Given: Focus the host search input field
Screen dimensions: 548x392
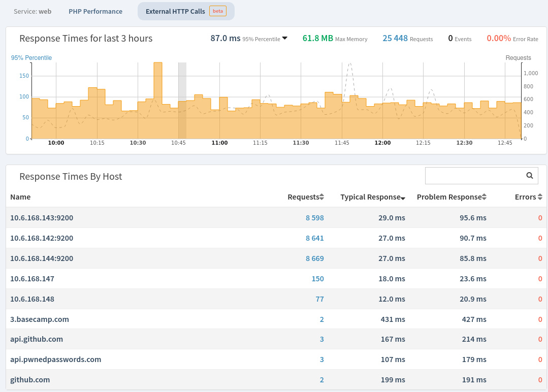Looking at the screenshot, I should click(x=481, y=175).
